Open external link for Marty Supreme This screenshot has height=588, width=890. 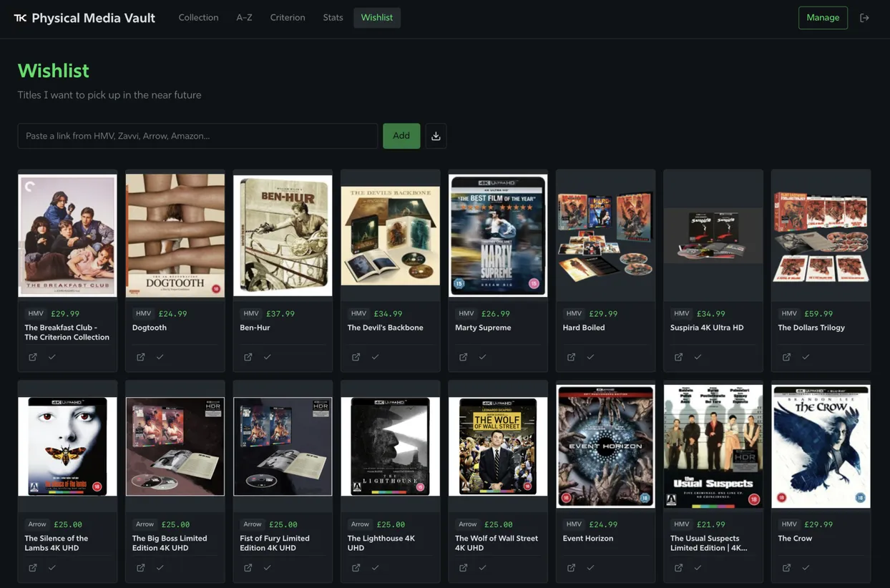click(464, 357)
